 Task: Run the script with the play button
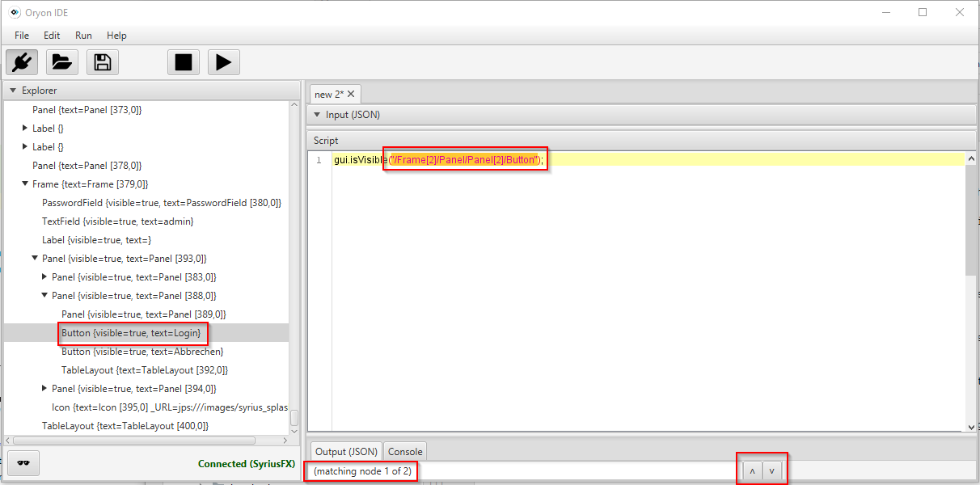click(x=224, y=62)
